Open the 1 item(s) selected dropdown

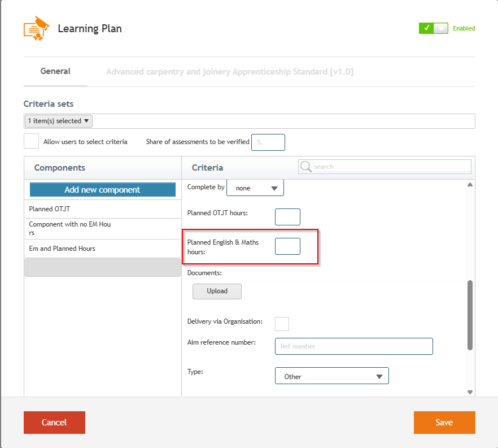point(59,121)
